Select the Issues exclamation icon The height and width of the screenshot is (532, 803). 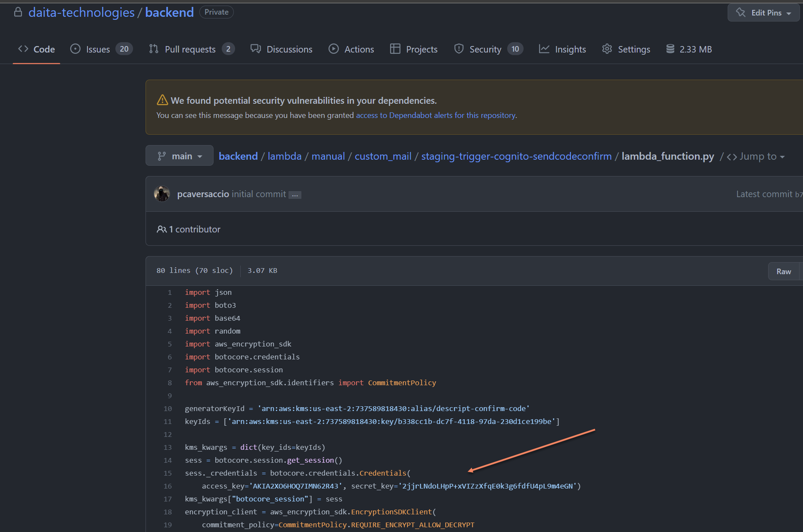(75, 49)
